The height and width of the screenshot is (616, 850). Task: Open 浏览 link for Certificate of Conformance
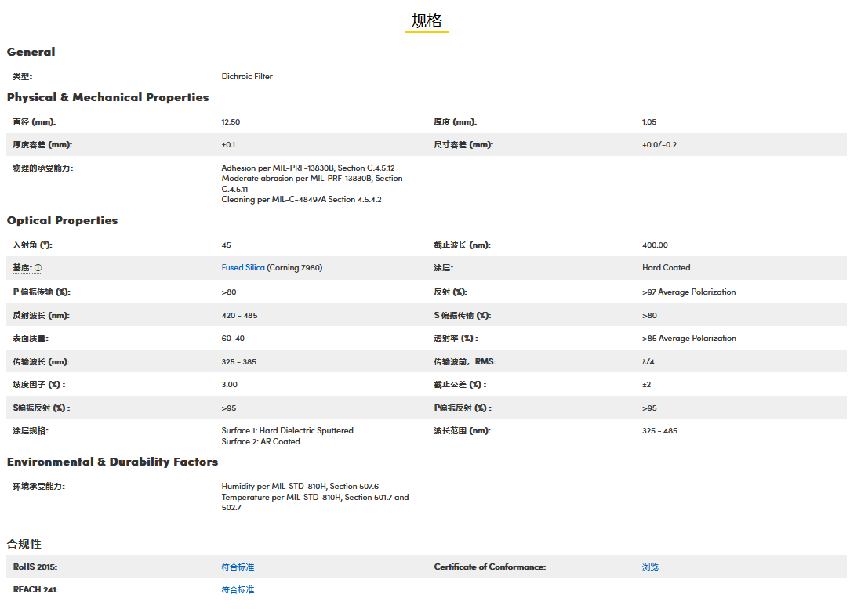coord(650,567)
